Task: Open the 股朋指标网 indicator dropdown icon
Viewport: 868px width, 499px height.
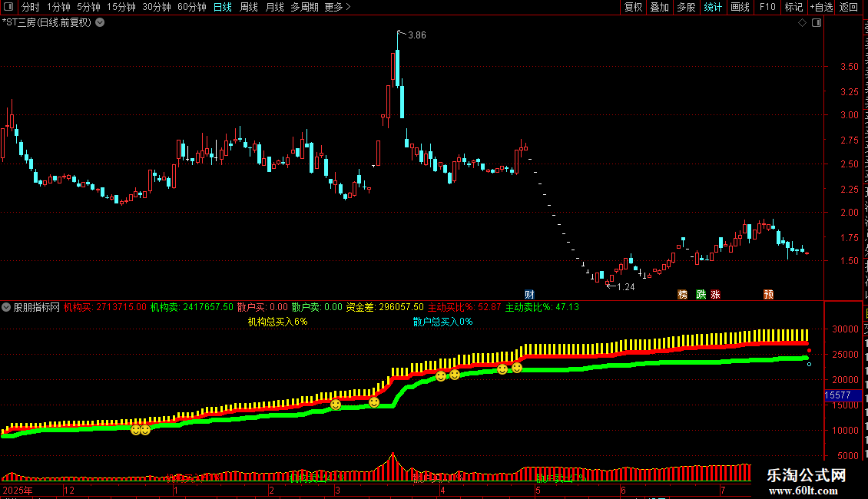Action: [x=6, y=307]
